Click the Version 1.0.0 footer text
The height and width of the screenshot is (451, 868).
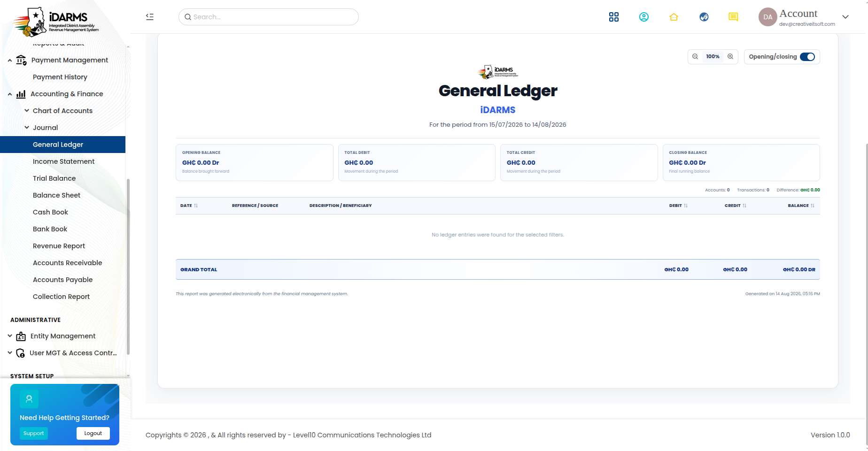830,435
